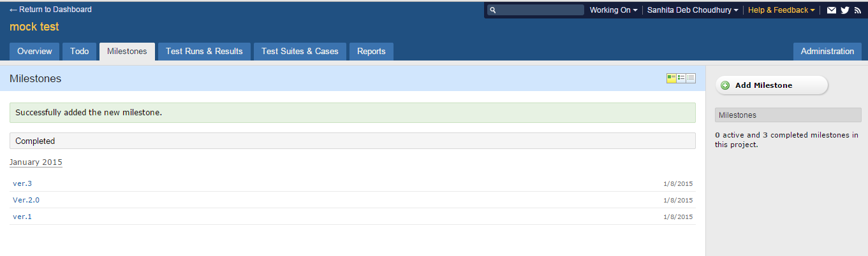Expand the Working On dropdown

coord(613,10)
